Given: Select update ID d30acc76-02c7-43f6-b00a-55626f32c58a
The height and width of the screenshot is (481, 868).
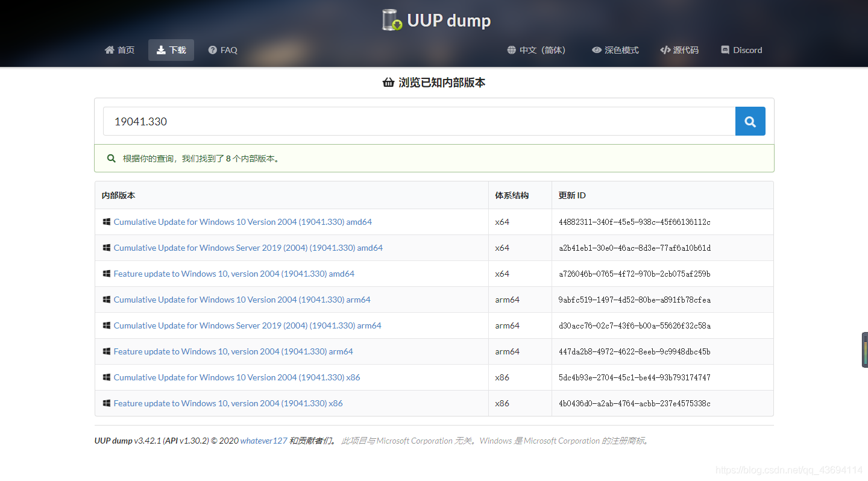Looking at the screenshot, I should point(635,325).
